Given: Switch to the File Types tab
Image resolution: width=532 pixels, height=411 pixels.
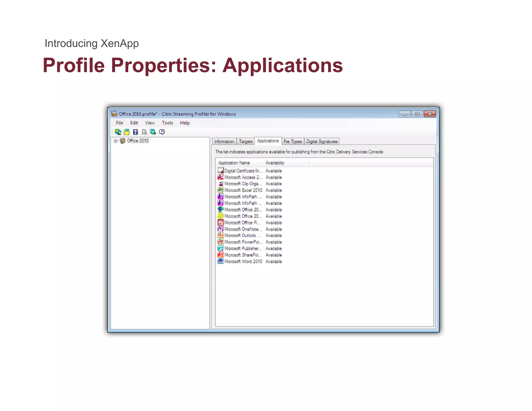Looking at the screenshot, I should coord(293,141).
